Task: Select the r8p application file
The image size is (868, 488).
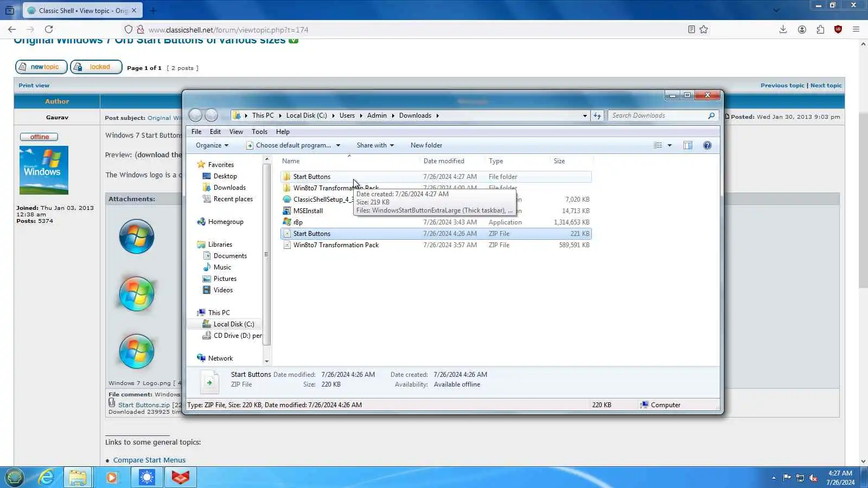Action: point(436,222)
